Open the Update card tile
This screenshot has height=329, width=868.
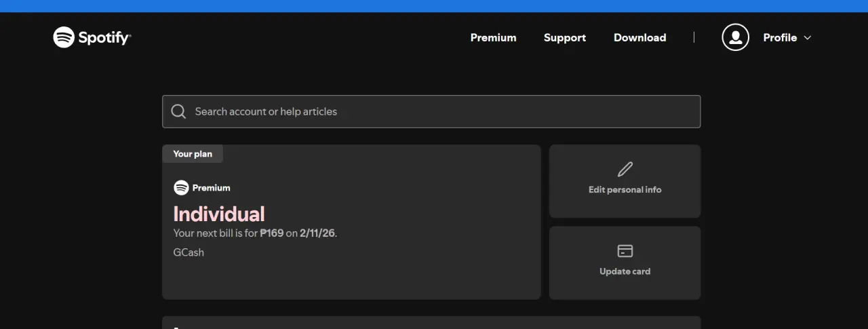point(625,263)
